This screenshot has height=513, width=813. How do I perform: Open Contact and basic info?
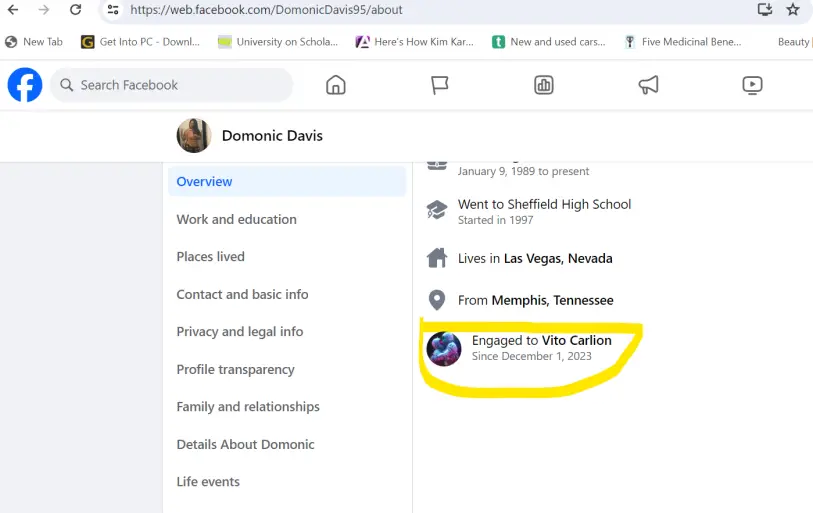pos(242,294)
